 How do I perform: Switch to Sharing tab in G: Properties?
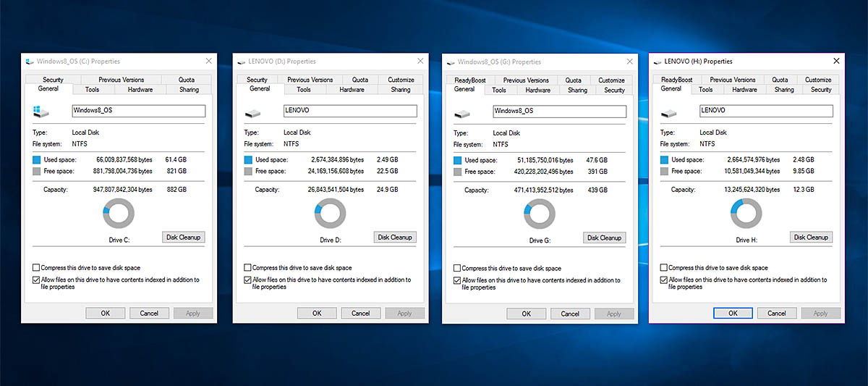pyautogui.click(x=577, y=91)
